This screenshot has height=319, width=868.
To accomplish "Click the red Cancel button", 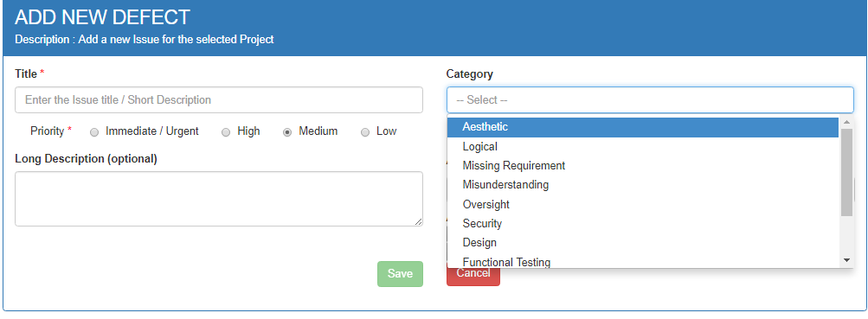I will tap(473, 277).
